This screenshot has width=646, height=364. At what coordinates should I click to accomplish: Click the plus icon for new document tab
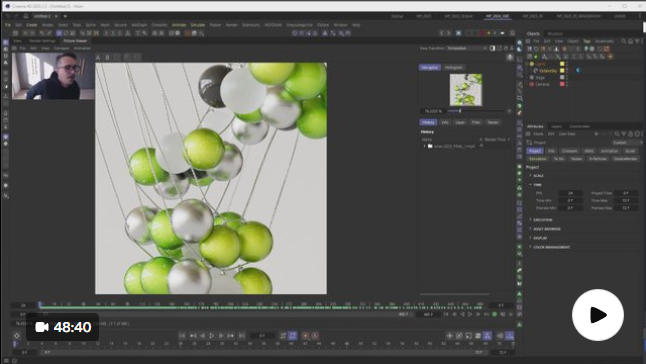pyautogui.click(x=65, y=16)
